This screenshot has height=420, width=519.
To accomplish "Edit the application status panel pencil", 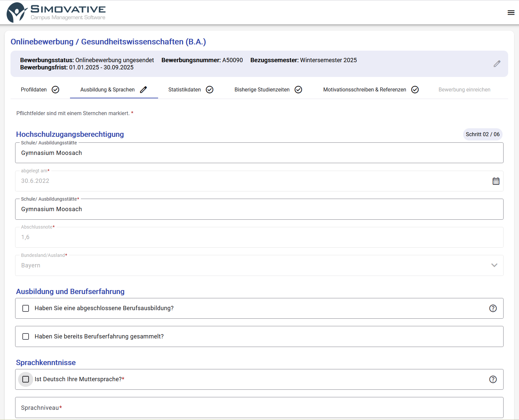I will pos(497,64).
